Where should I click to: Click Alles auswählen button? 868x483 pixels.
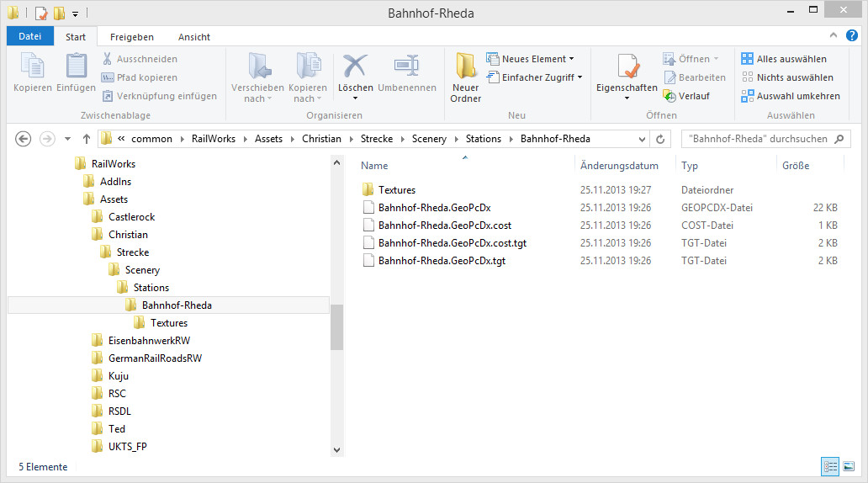click(x=784, y=59)
